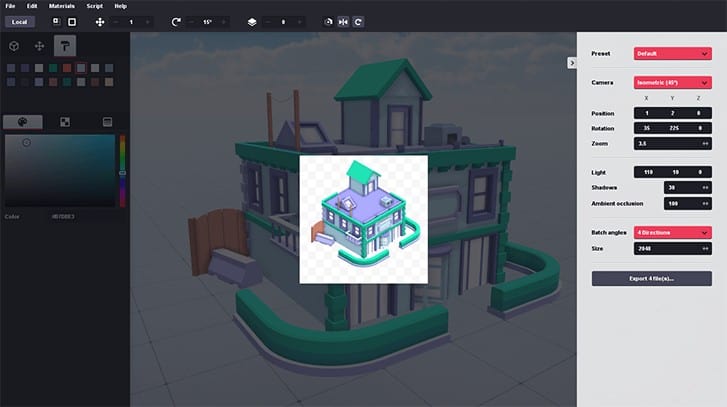Toggle Local coordinate space button
727x407 pixels.
(19, 22)
